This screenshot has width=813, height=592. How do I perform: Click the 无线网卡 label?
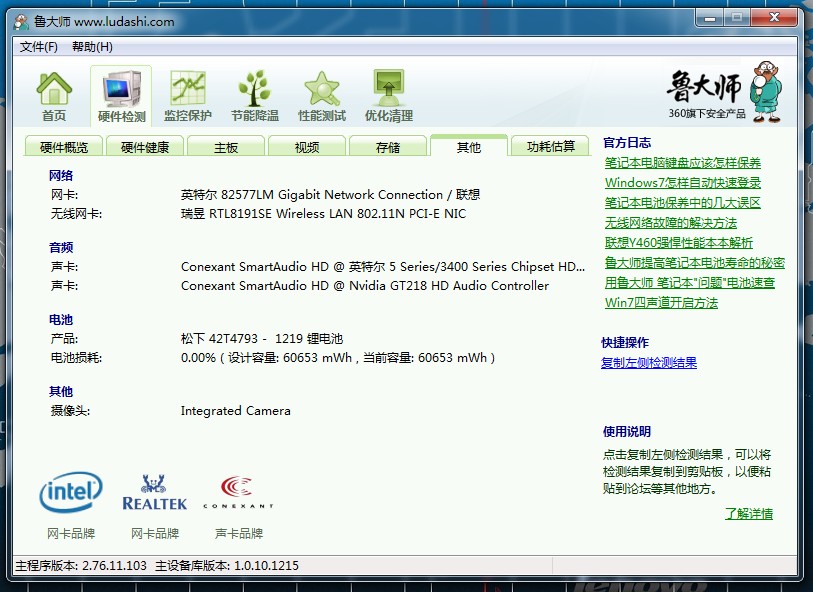(x=76, y=214)
